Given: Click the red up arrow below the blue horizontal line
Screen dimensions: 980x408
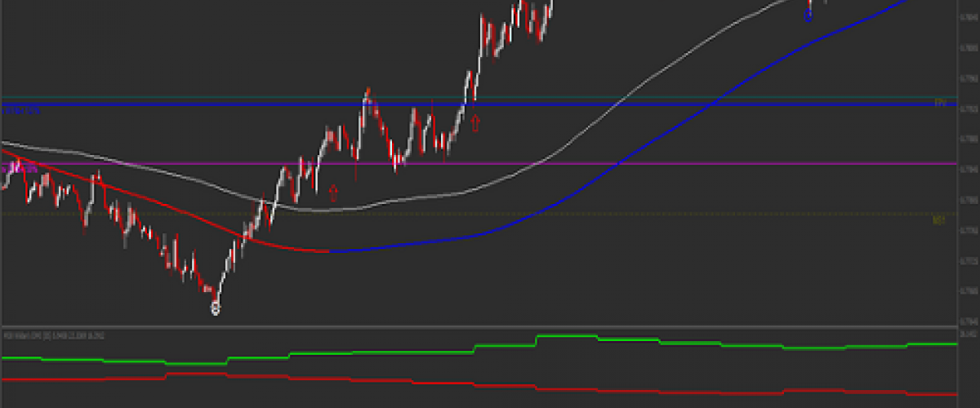Looking at the screenshot, I should pyautogui.click(x=475, y=123).
